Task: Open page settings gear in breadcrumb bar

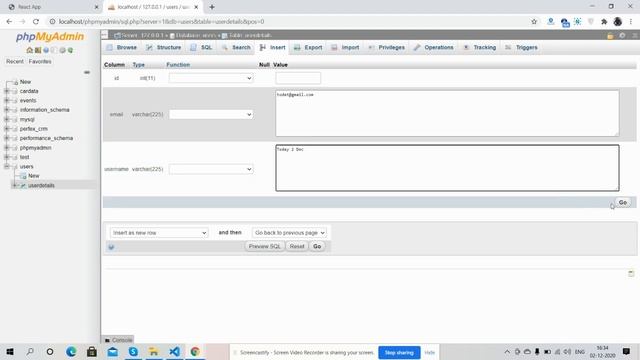Action: [622, 36]
